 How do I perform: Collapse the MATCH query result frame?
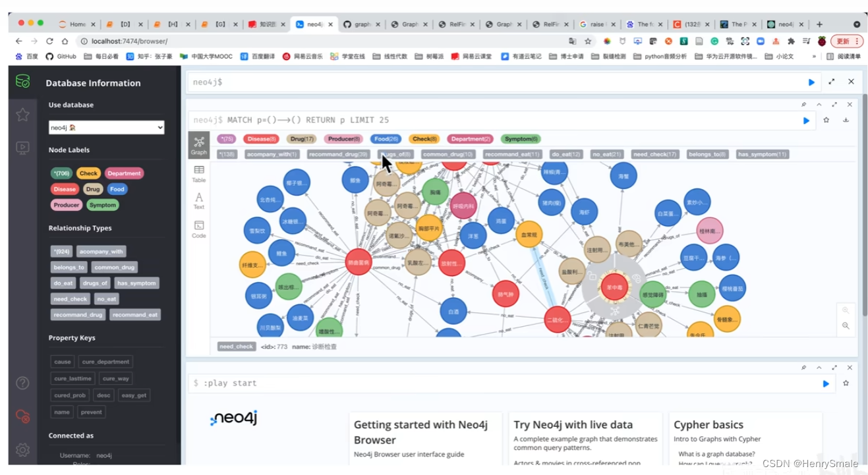pos(819,105)
